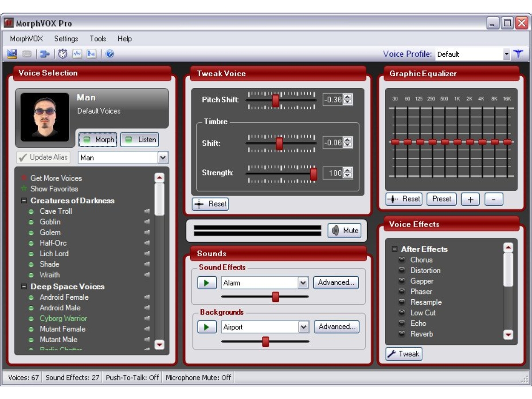The width and height of the screenshot is (532, 399).
Task: Click the Sound Effects volume slider handle
Action: 275,297
